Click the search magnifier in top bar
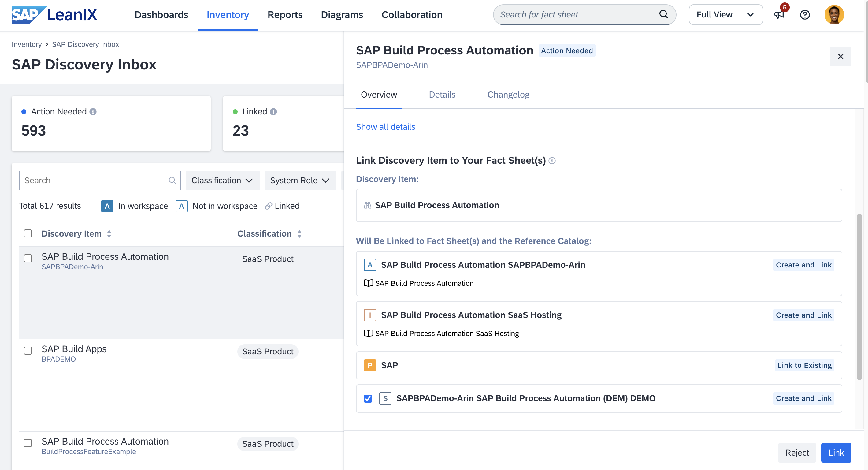This screenshot has width=868, height=470. (663, 14)
